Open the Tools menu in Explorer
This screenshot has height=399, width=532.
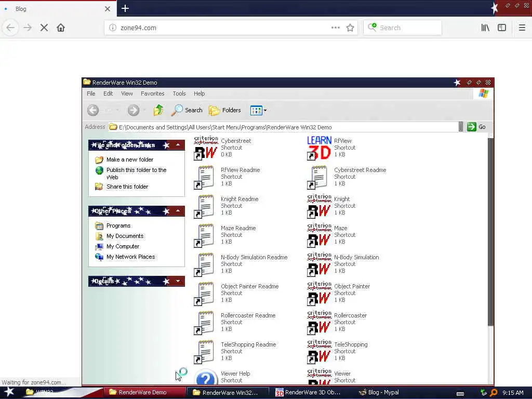click(x=179, y=94)
